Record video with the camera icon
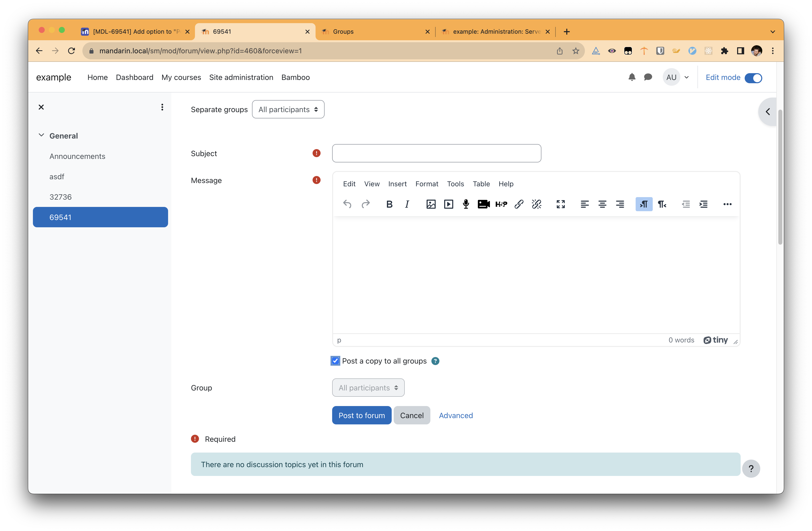The height and width of the screenshot is (531, 812). point(483,204)
